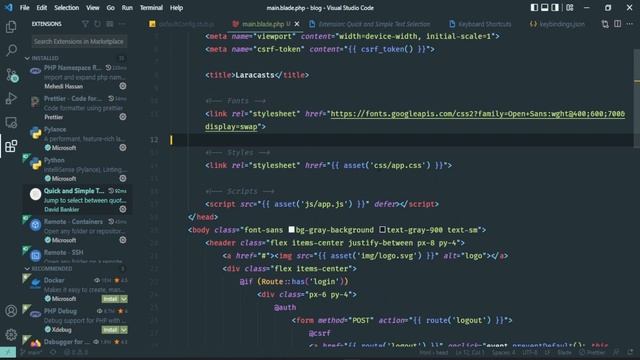This screenshot has width=640, height=360.
Task: Open the Run menu
Action: (x=127, y=7)
